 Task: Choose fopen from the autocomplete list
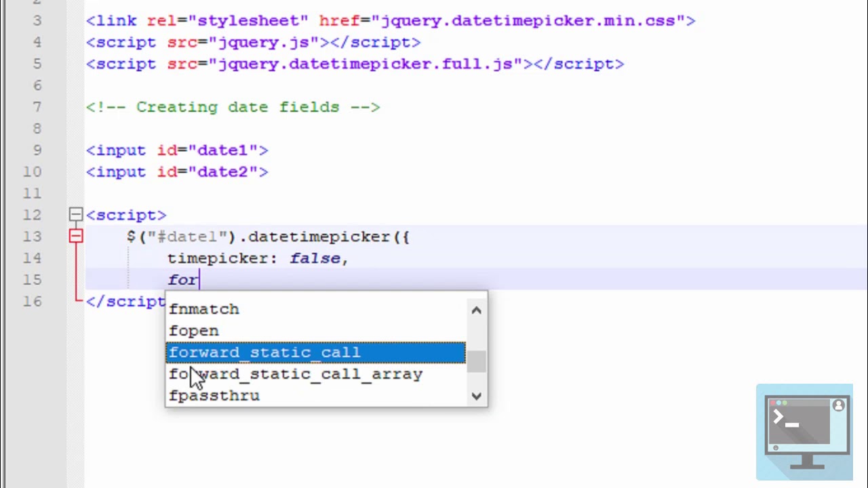[316, 331]
